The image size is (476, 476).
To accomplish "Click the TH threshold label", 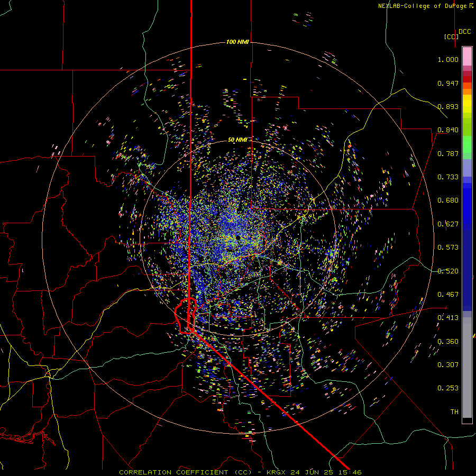I will point(454,412).
